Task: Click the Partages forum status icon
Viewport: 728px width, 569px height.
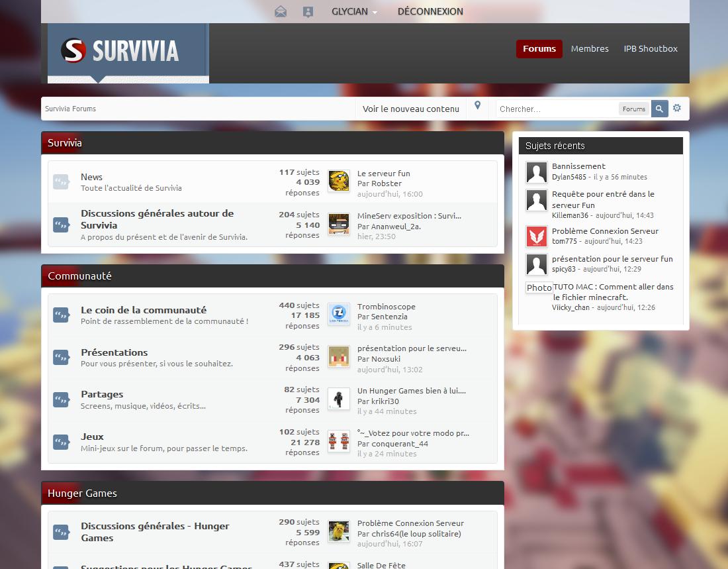Action: pos(61,399)
